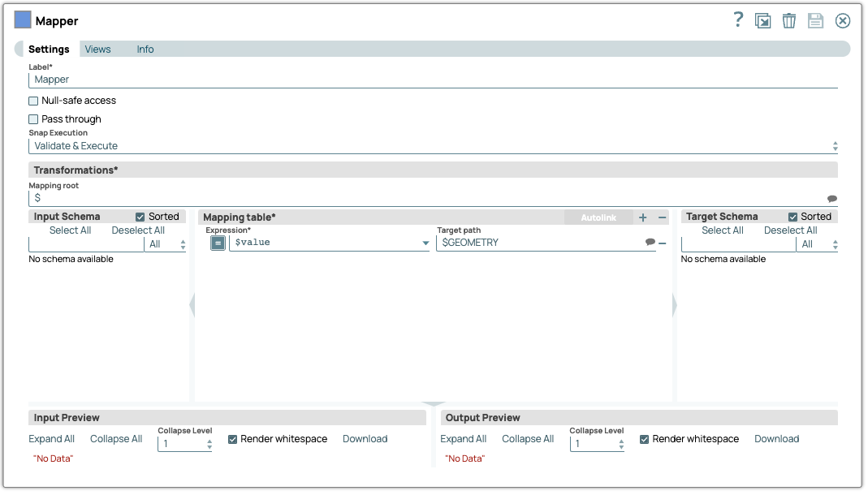
Task: Open the help icon in the title bar
Action: (738, 20)
